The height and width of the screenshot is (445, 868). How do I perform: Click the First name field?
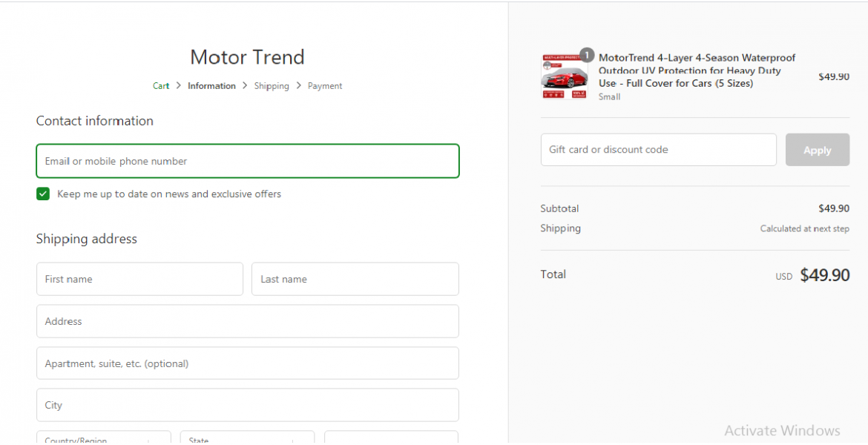point(139,279)
